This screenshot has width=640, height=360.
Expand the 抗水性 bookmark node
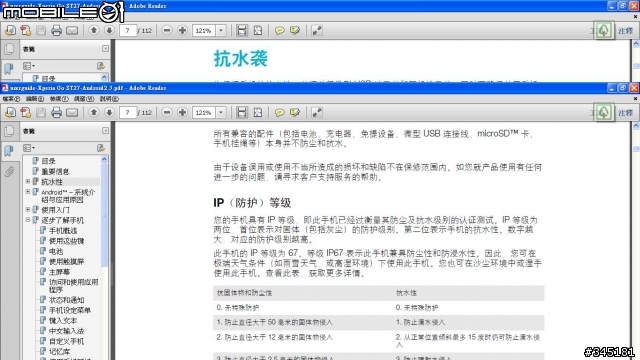pyautogui.click(x=28, y=181)
